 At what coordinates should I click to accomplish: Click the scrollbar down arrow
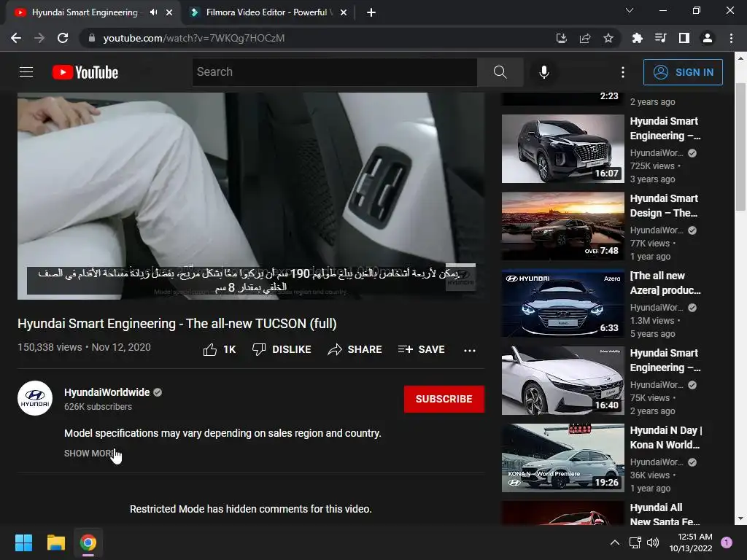click(740, 518)
